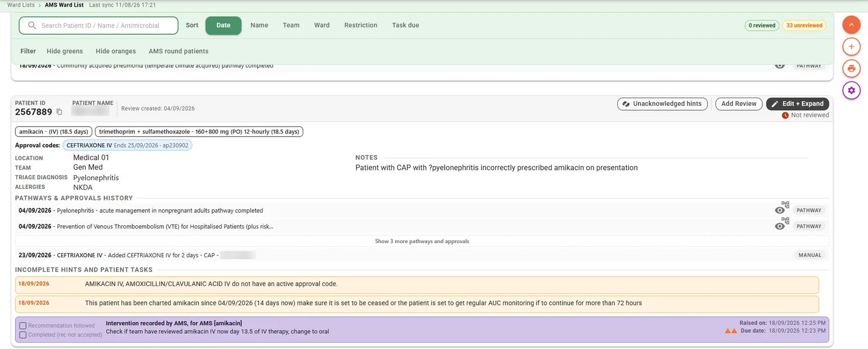Screen dimensions: 868x349
Task: Click the 33 unreviewed badge
Action: pos(804,26)
